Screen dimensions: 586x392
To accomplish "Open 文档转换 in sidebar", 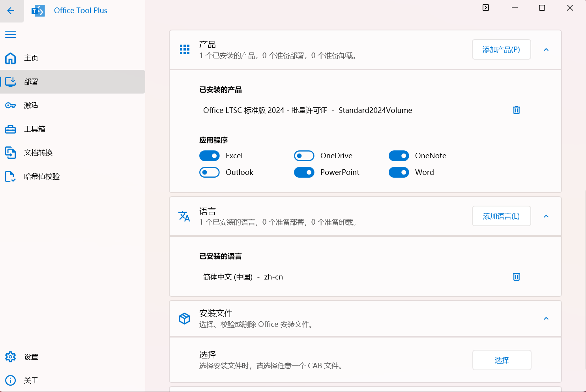I will (x=73, y=153).
